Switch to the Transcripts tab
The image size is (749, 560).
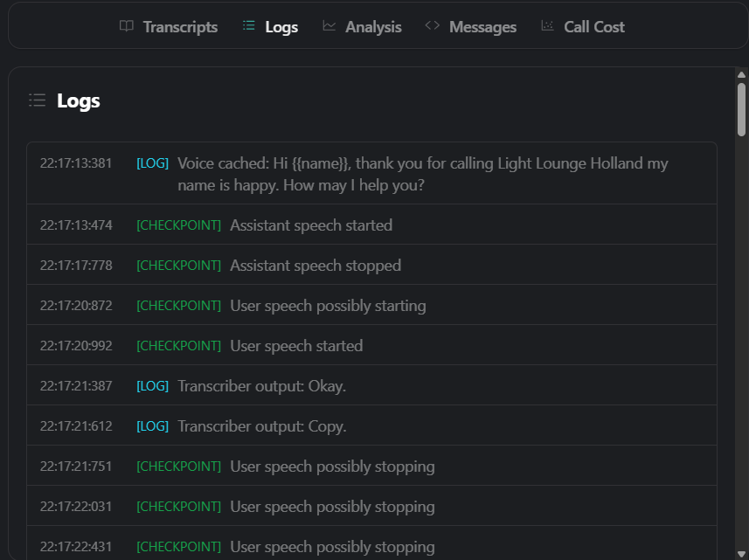click(x=169, y=27)
